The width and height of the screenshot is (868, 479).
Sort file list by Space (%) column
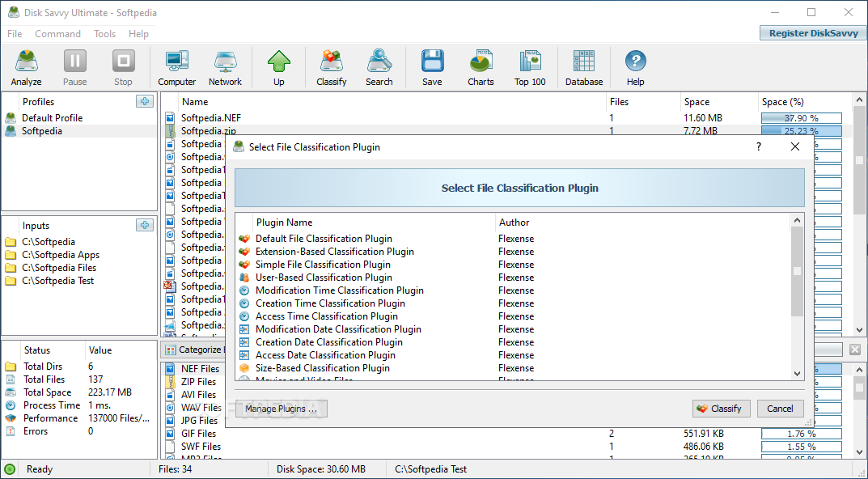[x=804, y=102]
